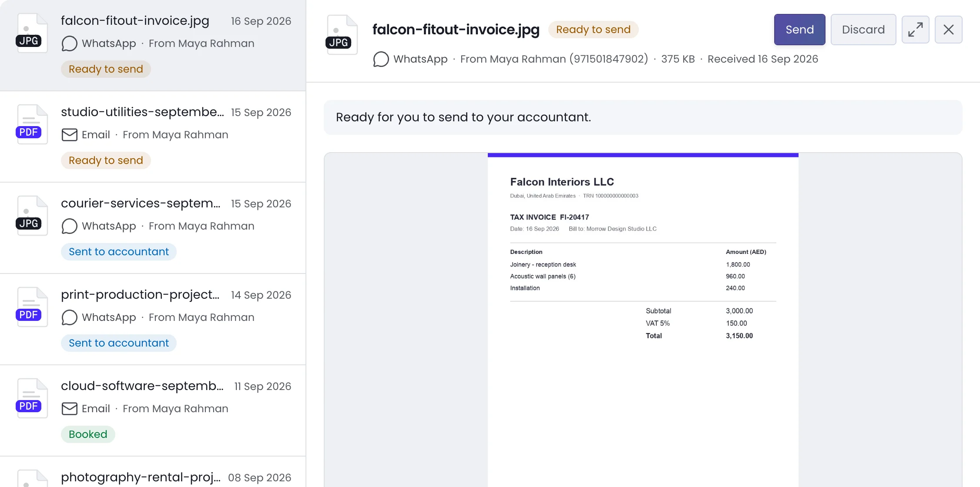
Task: Select the cloud-software-septemb… document
Action: click(153, 410)
